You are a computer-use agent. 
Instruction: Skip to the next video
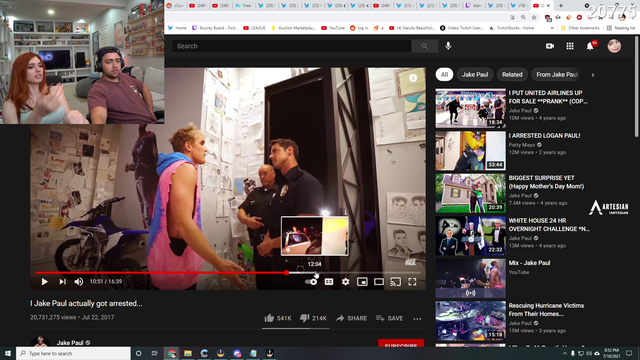62,282
